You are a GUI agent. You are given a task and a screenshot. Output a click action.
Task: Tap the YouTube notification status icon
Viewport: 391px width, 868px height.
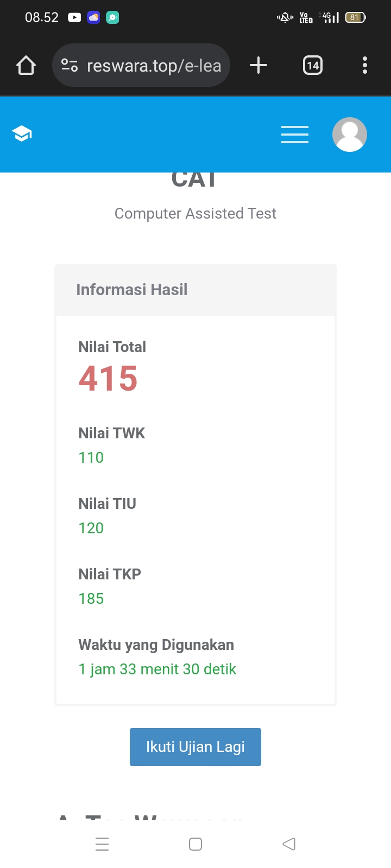[74, 17]
